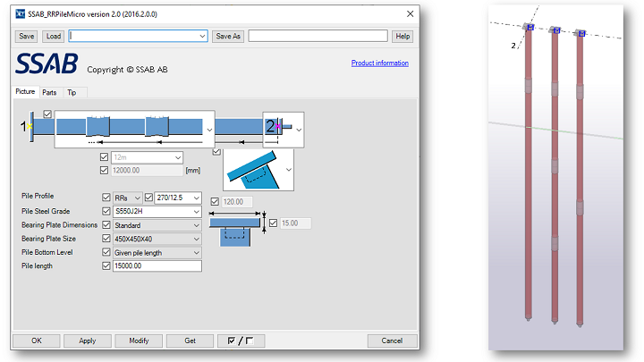Screen dimensions: 644x362
Task: Switch to the Tip tab
Action: click(72, 92)
